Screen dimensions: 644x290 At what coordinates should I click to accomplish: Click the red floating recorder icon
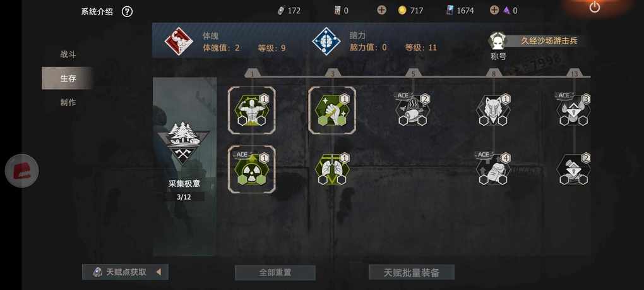coord(21,171)
